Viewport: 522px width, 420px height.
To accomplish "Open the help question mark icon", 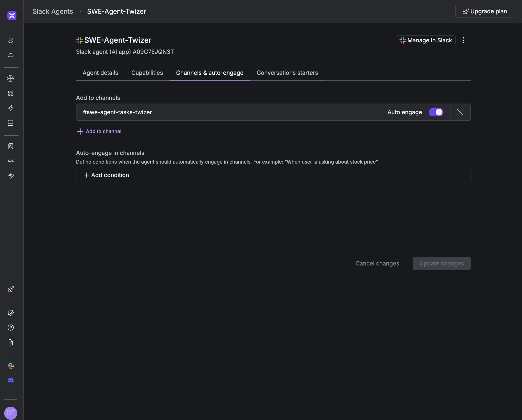I will pos(11,328).
